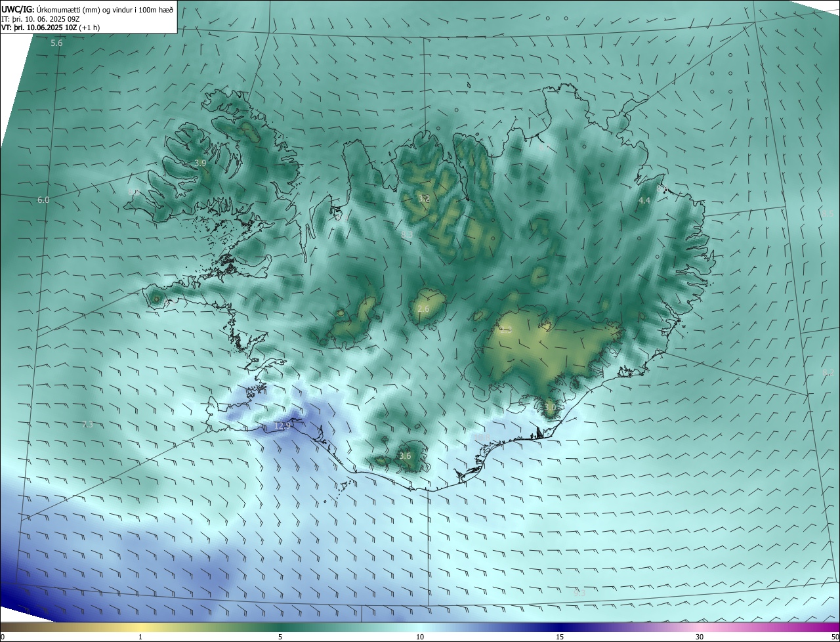This screenshot has height=642, width=840.
Task: Click the 3.2 value label in north Iceland
Action: tap(424, 198)
